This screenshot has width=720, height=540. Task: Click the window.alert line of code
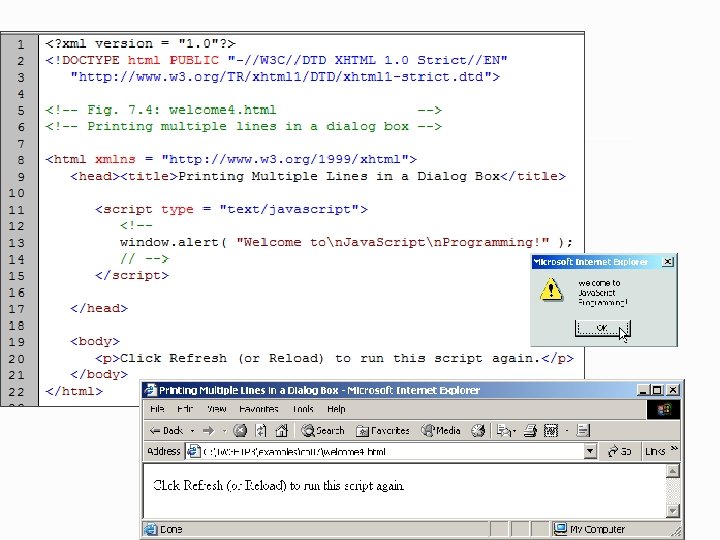[346, 242]
